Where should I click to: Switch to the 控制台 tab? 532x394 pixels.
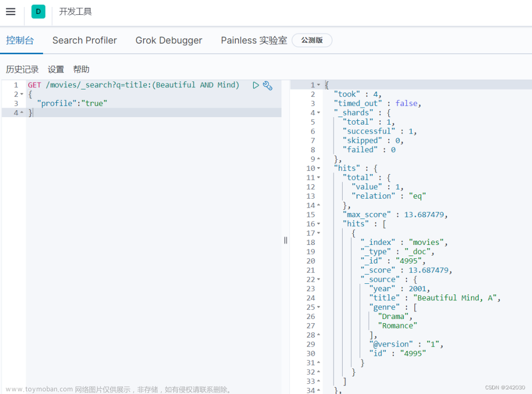pos(20,40)
